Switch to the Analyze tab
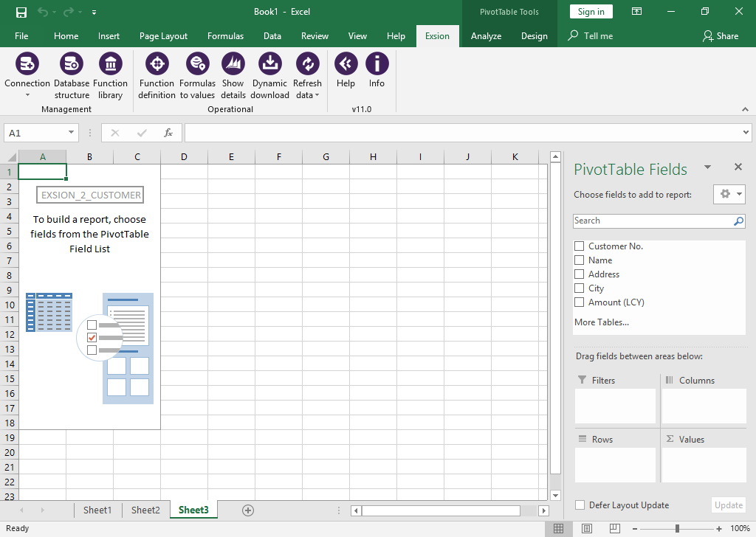 tap(486, 36)
